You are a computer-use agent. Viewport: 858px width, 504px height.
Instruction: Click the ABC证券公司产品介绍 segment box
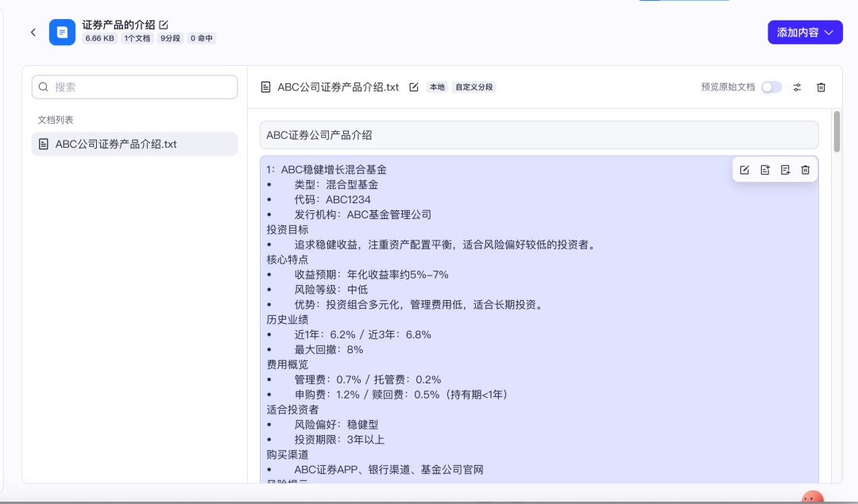[x=539, y=135]
